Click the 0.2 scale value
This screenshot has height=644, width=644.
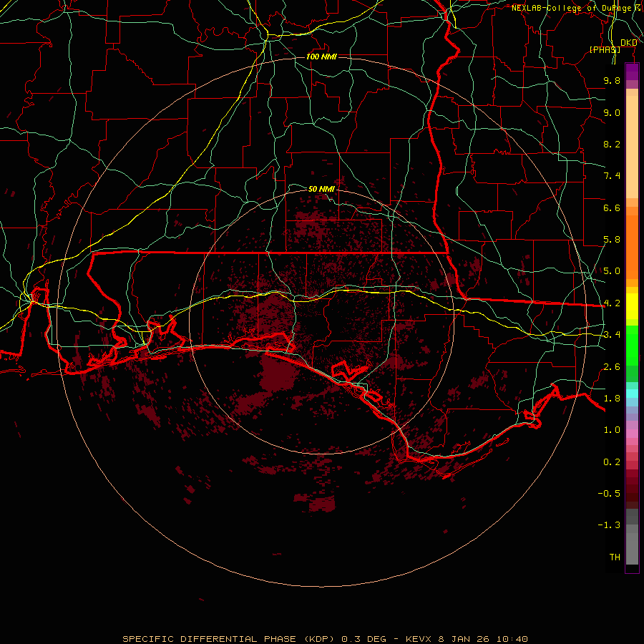pos(612,462)
